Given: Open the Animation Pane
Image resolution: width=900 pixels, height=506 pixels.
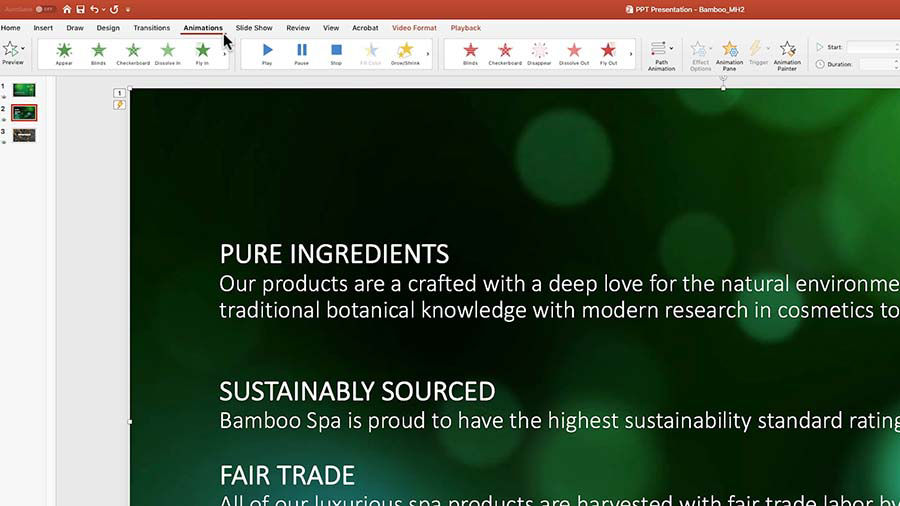Looking at the screenshot, I should click(x=730, y=56).
